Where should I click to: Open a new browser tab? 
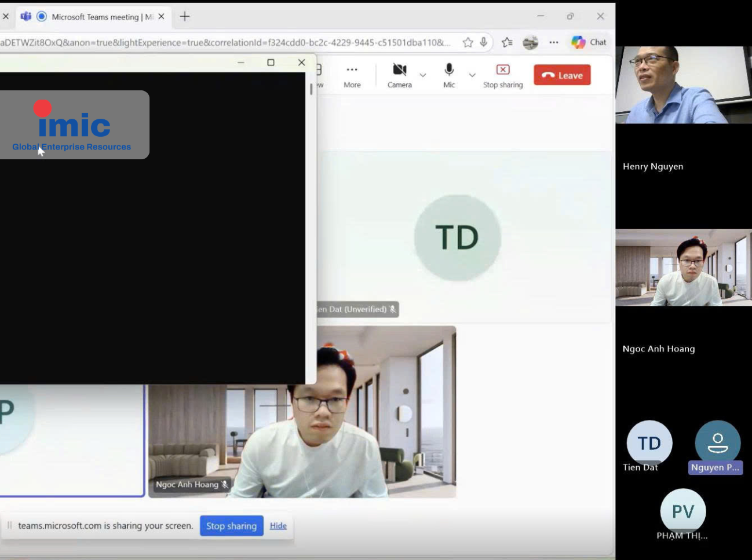(x=184, y=17)
